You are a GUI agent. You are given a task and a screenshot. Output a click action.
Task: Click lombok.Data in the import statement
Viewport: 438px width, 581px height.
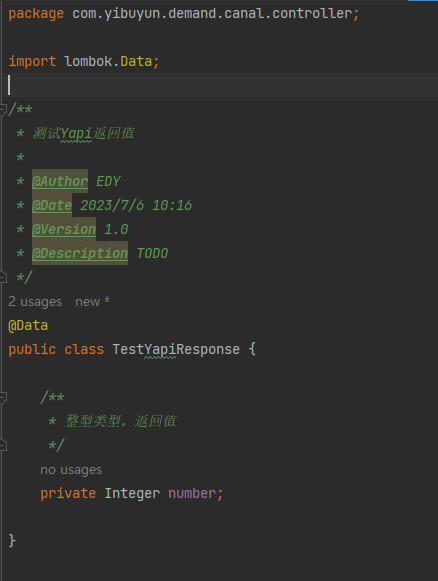coord(108,61)
